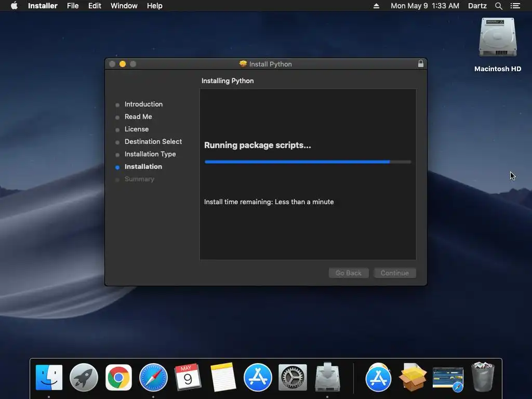Open Safari compass icon in dock
The height and width of the screenshot is (399, 532).
(x=153, y=377)
